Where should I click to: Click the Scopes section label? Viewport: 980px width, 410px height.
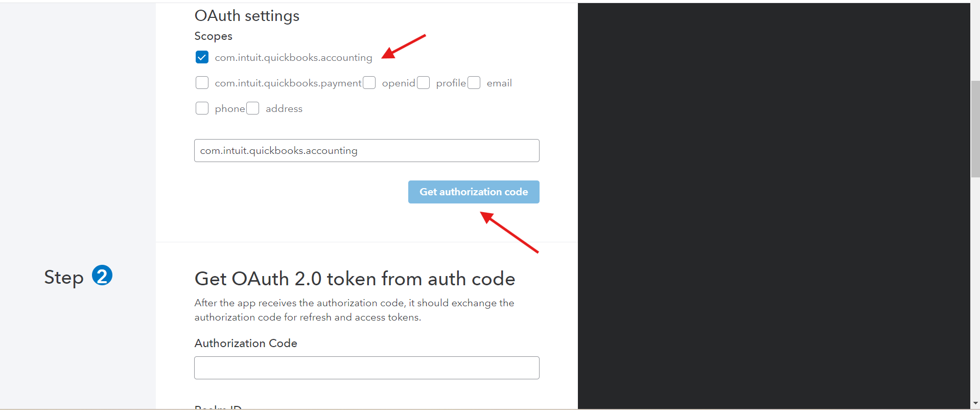click(x=213, y=36)
